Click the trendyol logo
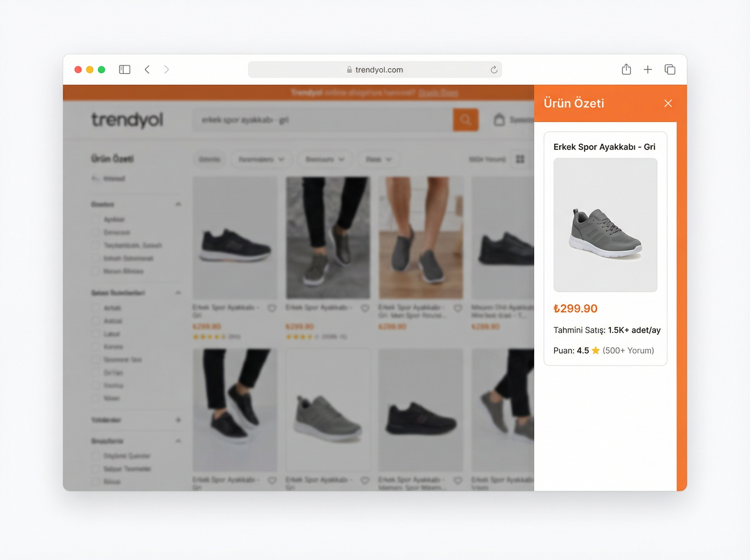Image resolution: width=750 pixels, height=560 pixels. pyautogui.click(x=127, y=120)
